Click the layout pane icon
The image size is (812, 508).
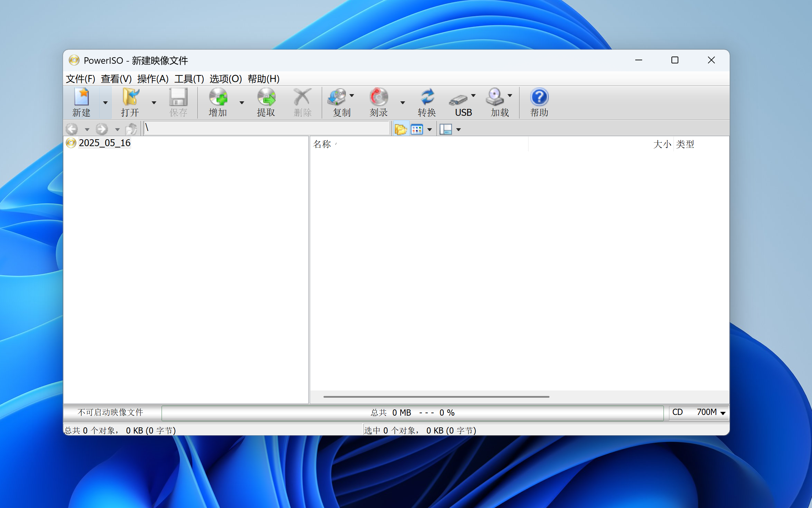tap(446, 129)
